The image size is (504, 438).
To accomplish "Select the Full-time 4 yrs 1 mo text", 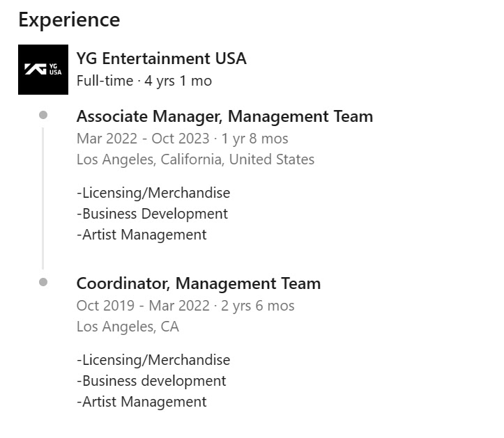I will click(144, 81).
